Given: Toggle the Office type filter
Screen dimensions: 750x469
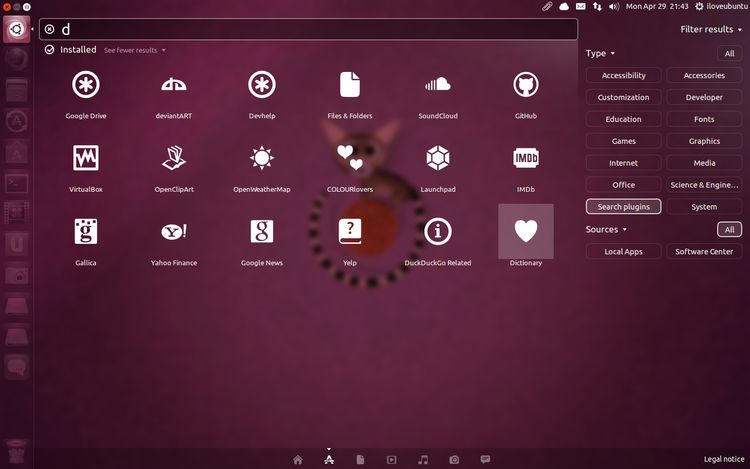Looking at the screenshot, I should point(623,185).
